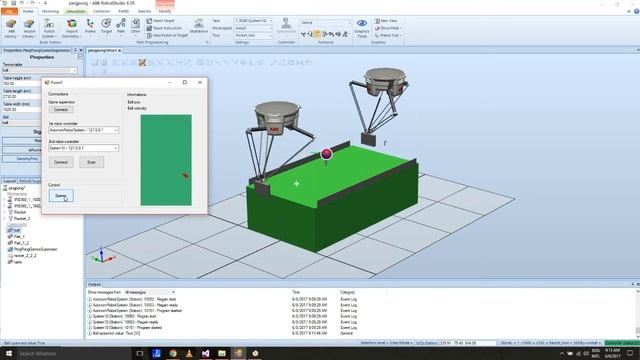Switch to the Add-Ins ribbon tab
The image size is (640, 360).
pyautogui.click(x=144, y=11)
